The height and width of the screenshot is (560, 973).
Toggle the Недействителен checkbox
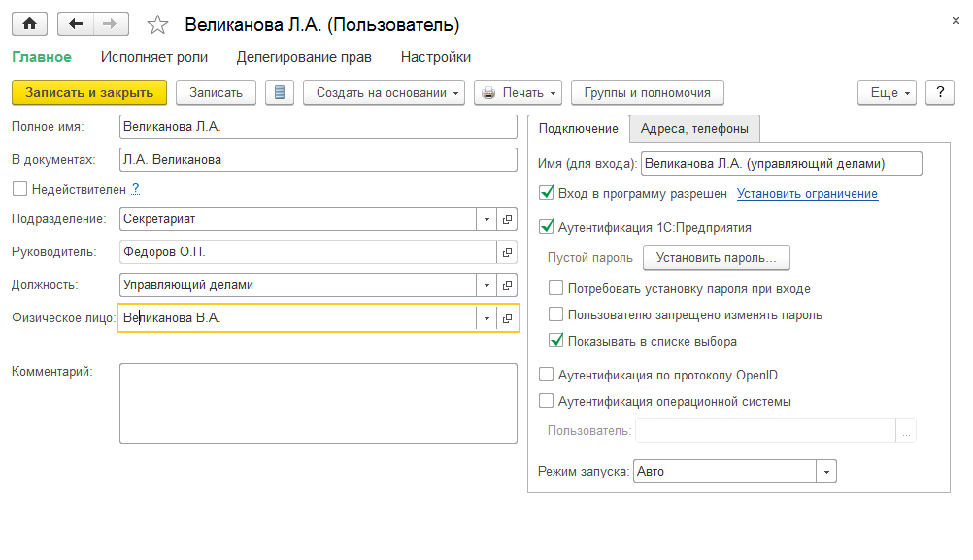[18, 189]
